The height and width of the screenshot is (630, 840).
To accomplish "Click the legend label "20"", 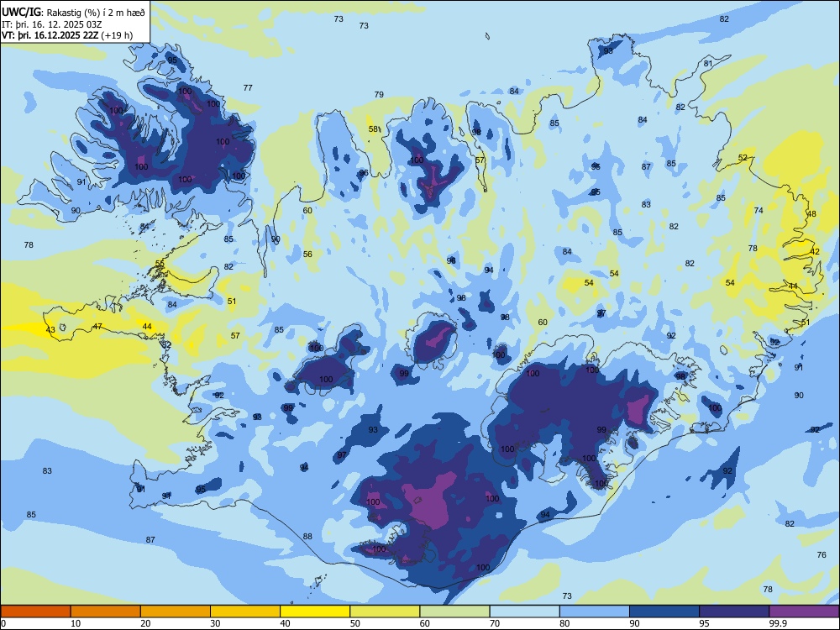I will click(145, 623).
